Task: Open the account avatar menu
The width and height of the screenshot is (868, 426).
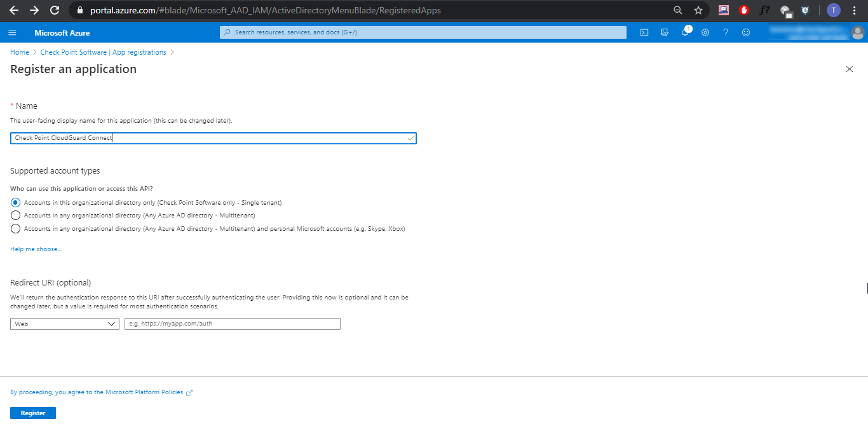Action: (858, 32)
